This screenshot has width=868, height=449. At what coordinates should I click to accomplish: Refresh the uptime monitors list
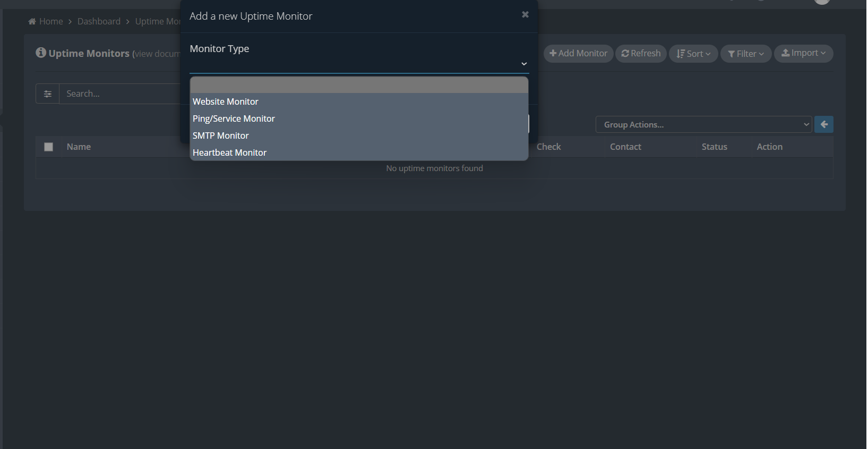pos(641,53)
